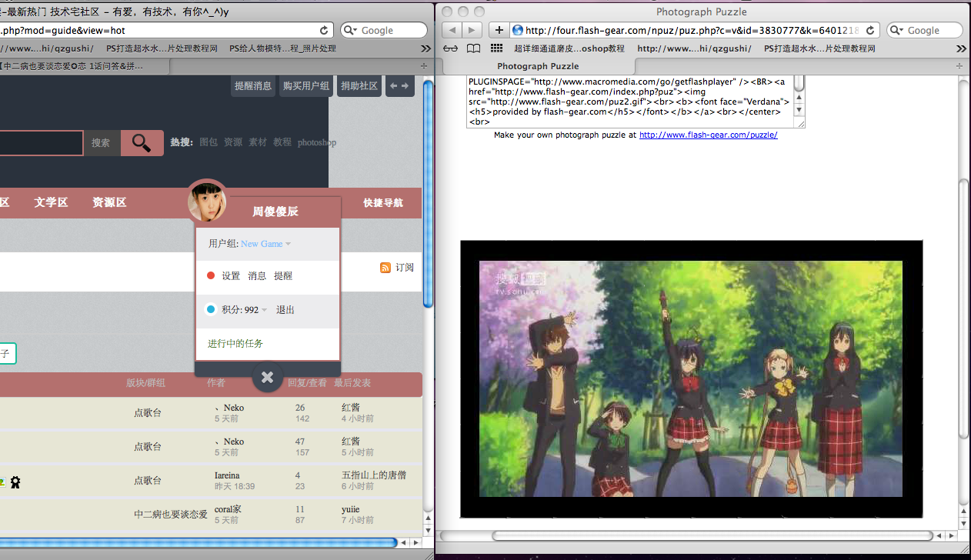The height and width of the screenshot is (560, 971).
Task: Click the 退出 logout link
Action: click(285, 310)
